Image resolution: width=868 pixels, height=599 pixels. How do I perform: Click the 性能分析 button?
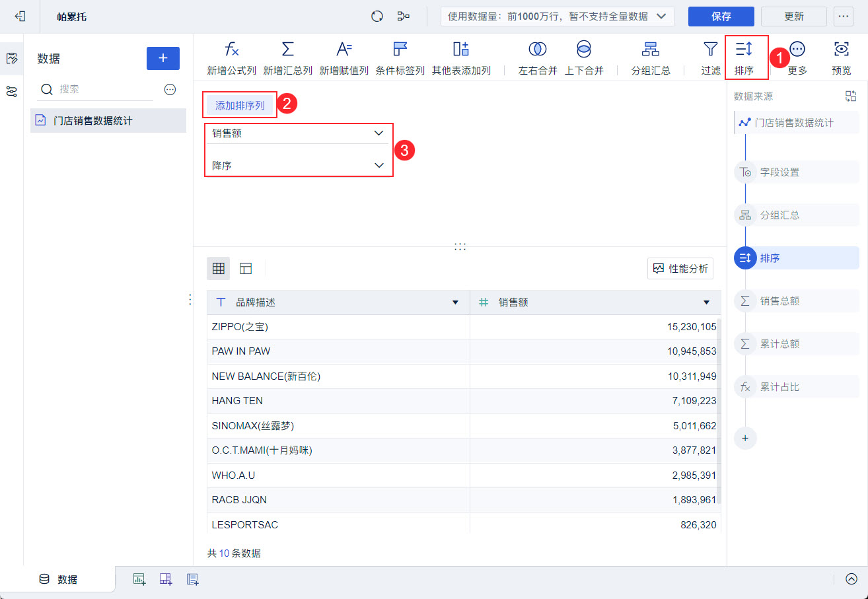(680, 268)
